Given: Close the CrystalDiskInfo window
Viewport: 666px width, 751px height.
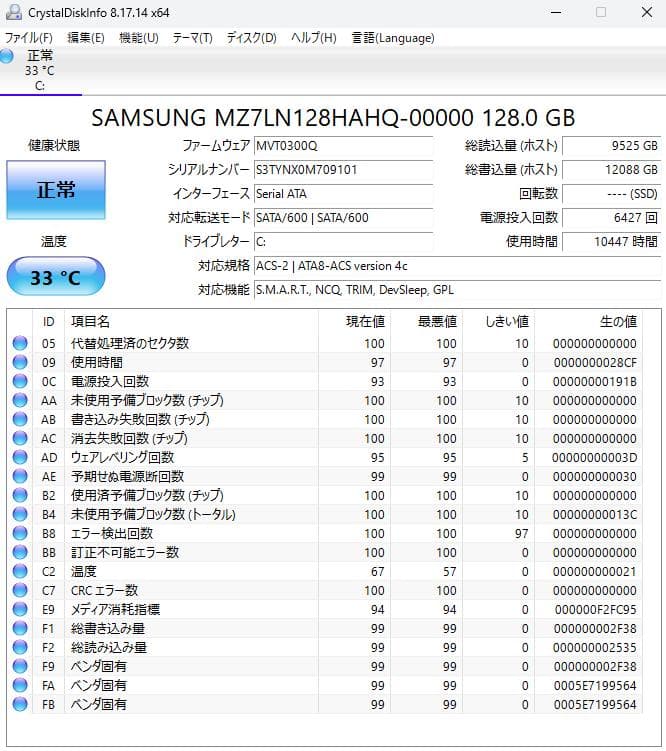Looking at the screenshot, I should coord(647,12).
